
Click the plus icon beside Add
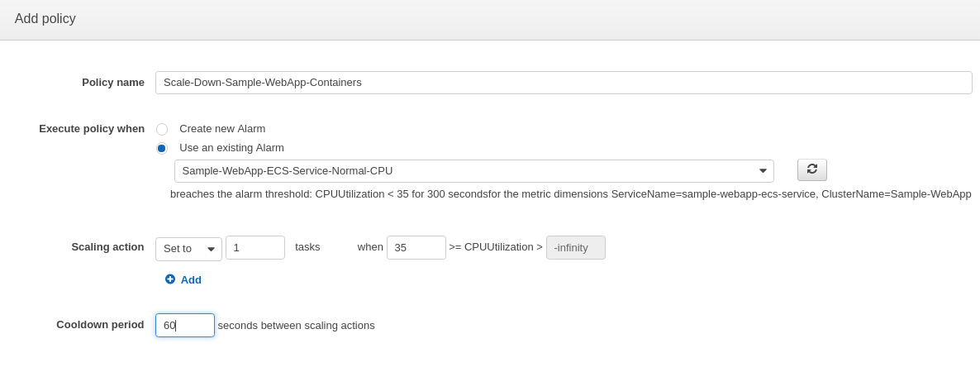170,279
